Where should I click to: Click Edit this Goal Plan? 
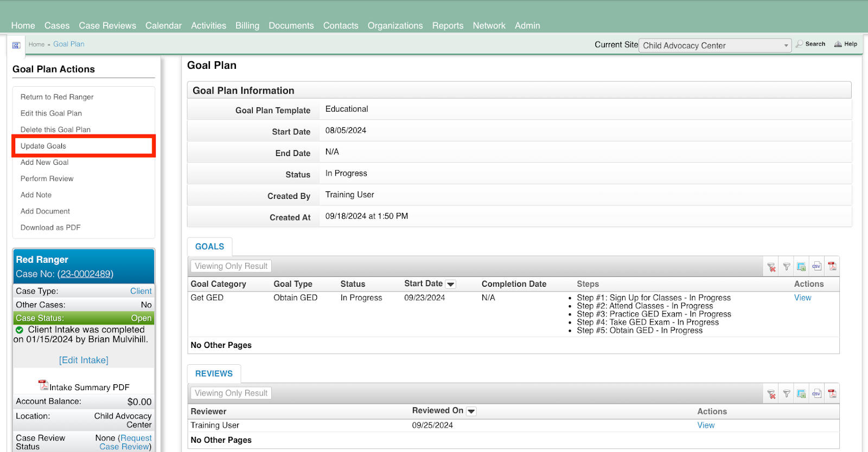[x=51, y=113]
